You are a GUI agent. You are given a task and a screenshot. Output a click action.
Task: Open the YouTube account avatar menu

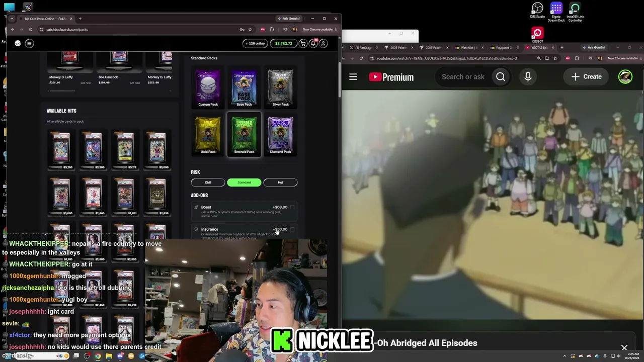coord(625,77)
